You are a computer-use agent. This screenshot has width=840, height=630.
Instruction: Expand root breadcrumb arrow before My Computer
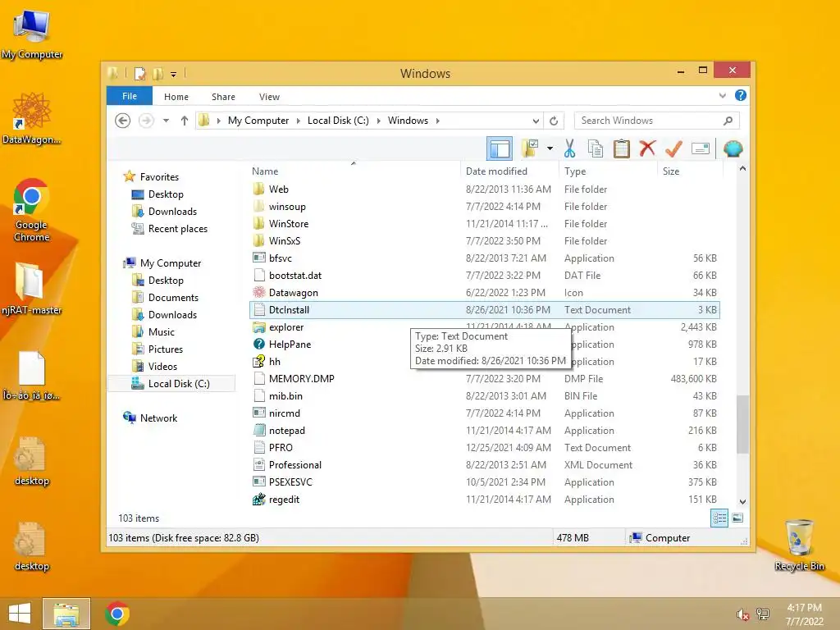218,121
